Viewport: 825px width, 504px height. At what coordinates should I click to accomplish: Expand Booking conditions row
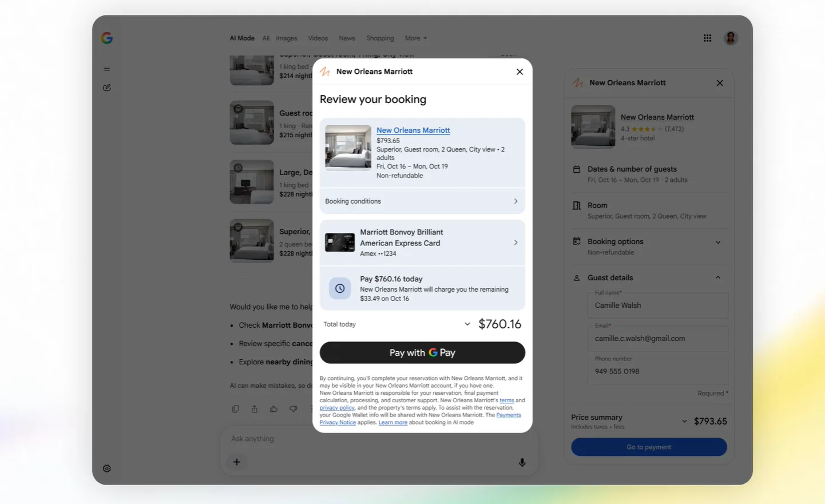[422, 201]
